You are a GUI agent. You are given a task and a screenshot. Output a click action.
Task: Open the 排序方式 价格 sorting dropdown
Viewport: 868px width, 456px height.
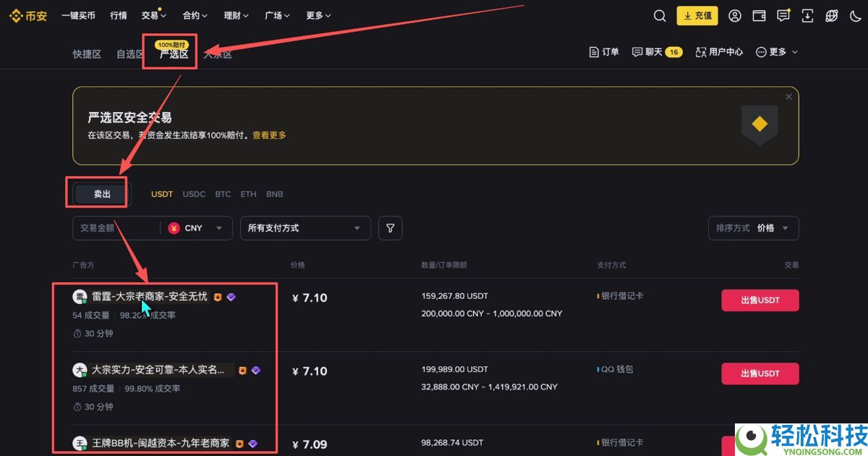pyautogui.click(x=753, y=228)
